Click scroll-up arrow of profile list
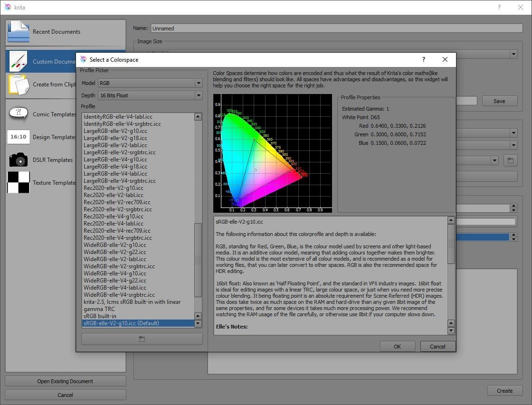 (x=198, y=117)
